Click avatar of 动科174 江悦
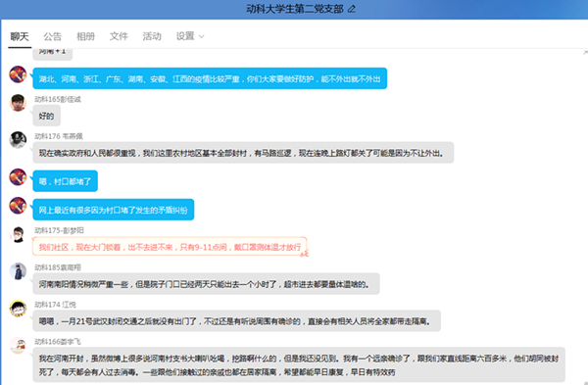Screen dimensions: 588x385 tap(18, 309)
